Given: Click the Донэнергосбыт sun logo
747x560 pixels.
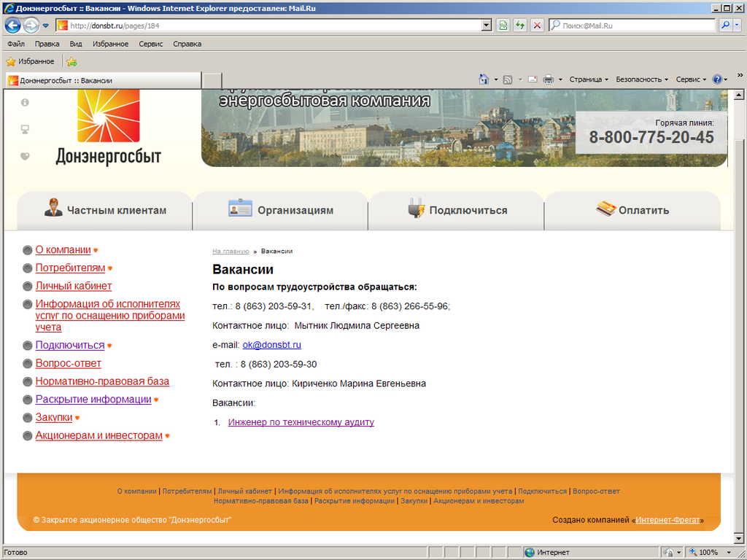Looking at the screenshot, I should (109, 116).
